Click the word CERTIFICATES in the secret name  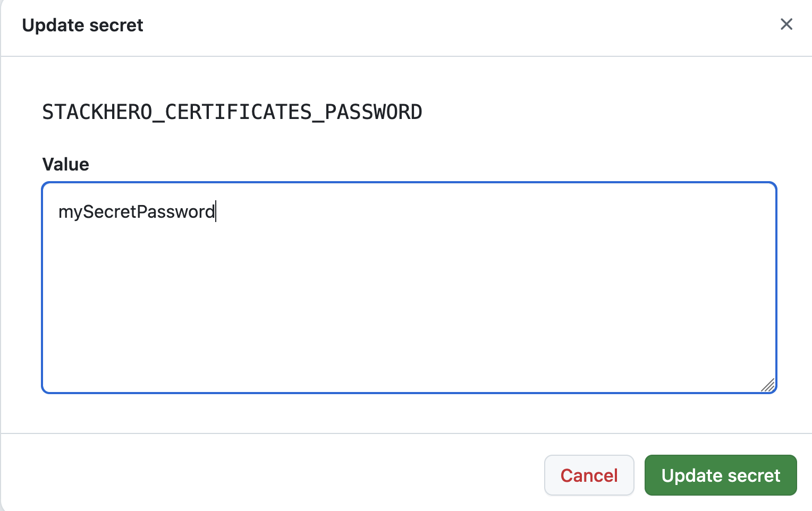point(238,112)
